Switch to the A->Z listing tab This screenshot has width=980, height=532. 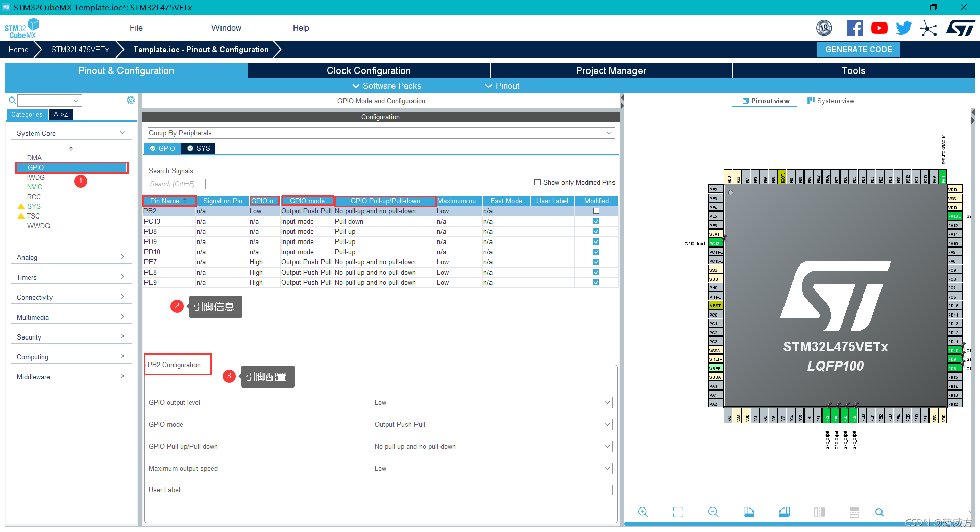(61, 114)
